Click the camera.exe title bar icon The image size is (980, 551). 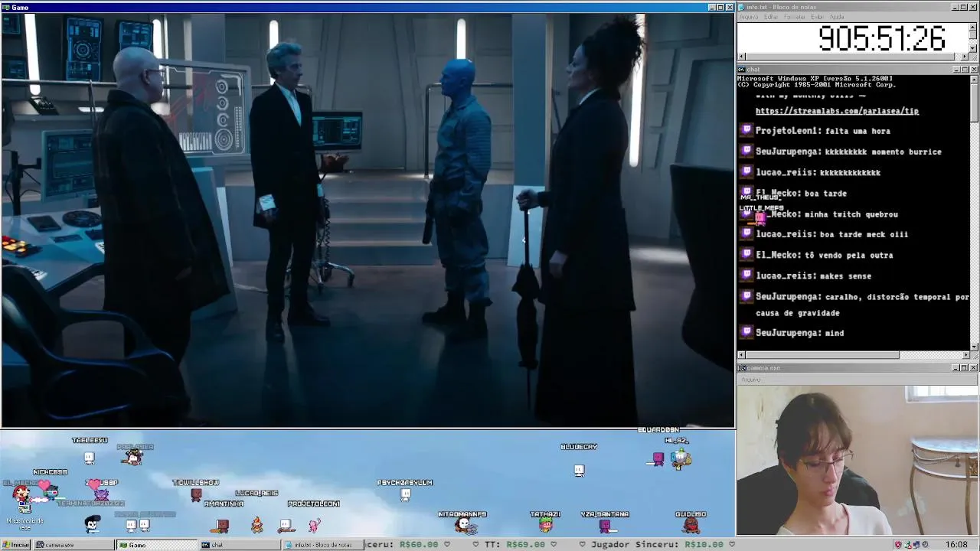742,368
